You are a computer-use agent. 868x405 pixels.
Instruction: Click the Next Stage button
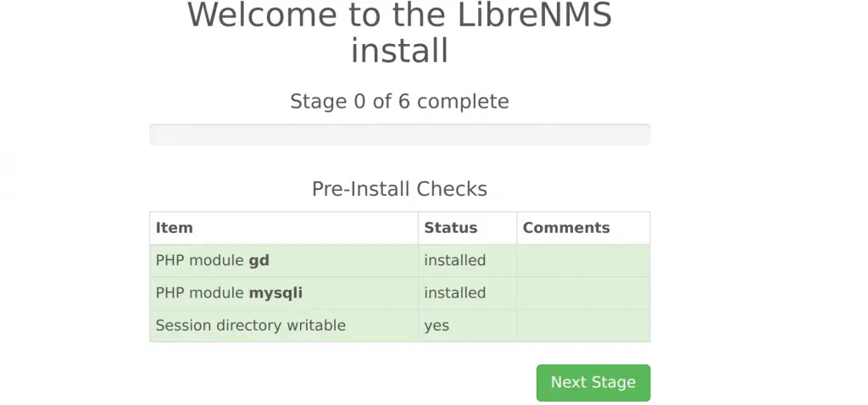[x=593, y=382]
